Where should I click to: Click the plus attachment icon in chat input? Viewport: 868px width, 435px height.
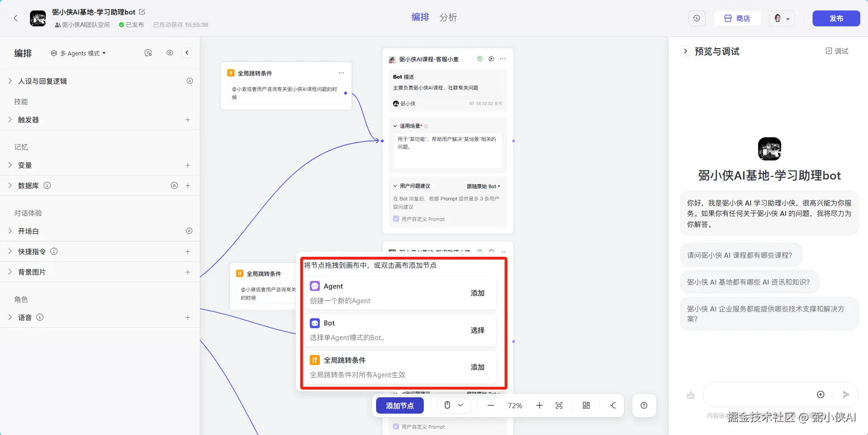pos(820,395)
